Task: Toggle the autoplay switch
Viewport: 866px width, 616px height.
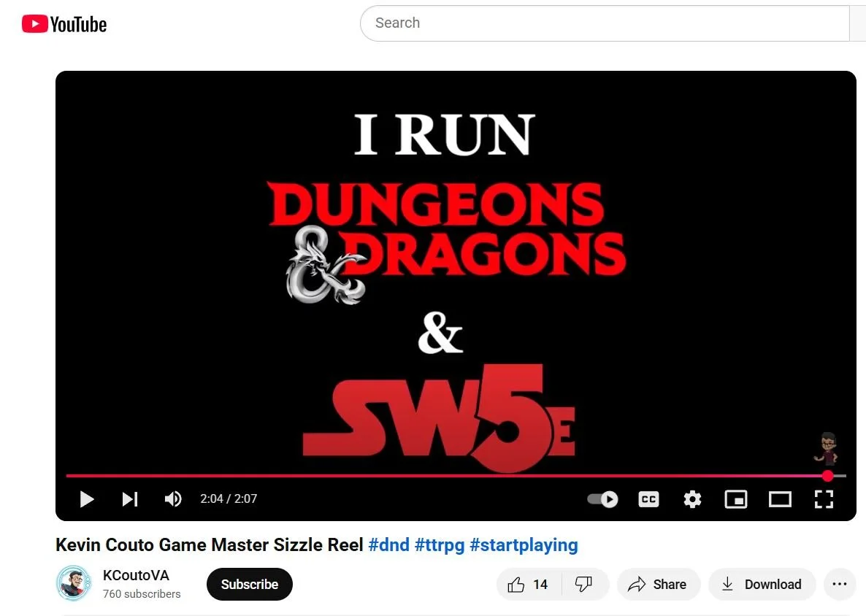Action: click(x=602, y=499)
